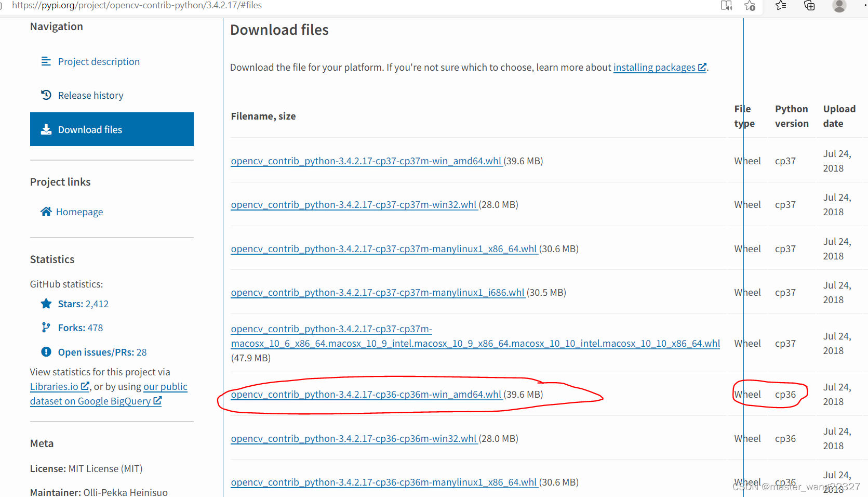
Task: Click external-link icon beside installing packages
Action: point(702,67)
